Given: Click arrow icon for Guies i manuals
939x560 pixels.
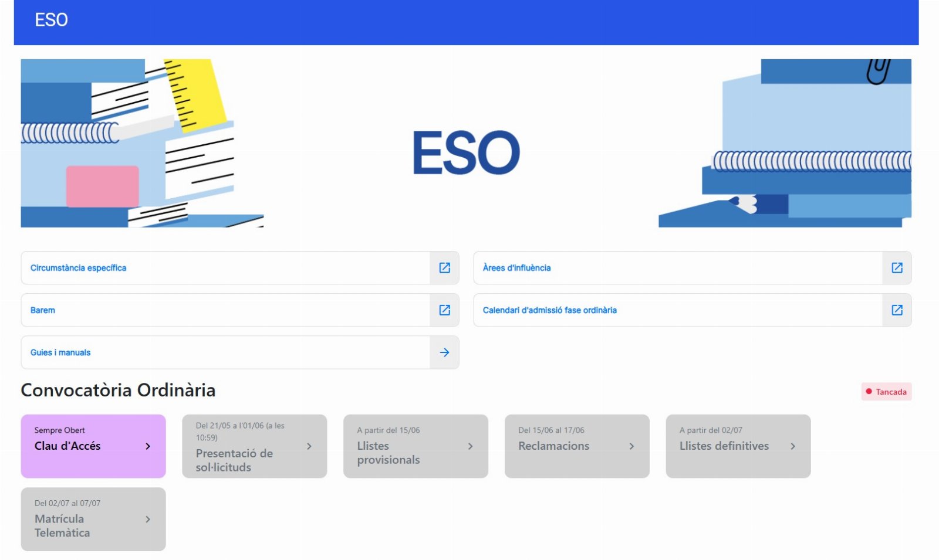Looking at the screenshot, I should [x=444, y=352].
